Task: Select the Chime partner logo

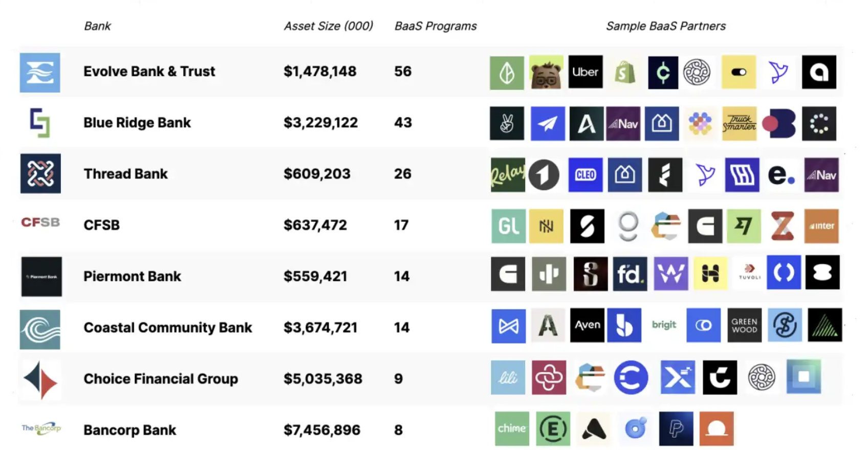Action: tap(512, 429)
